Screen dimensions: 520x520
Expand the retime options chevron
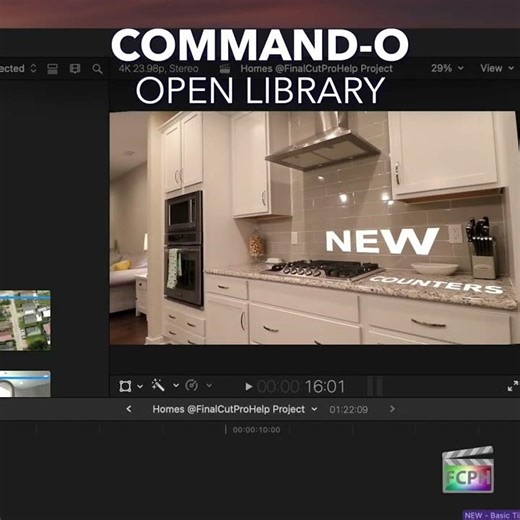point(209,386)
